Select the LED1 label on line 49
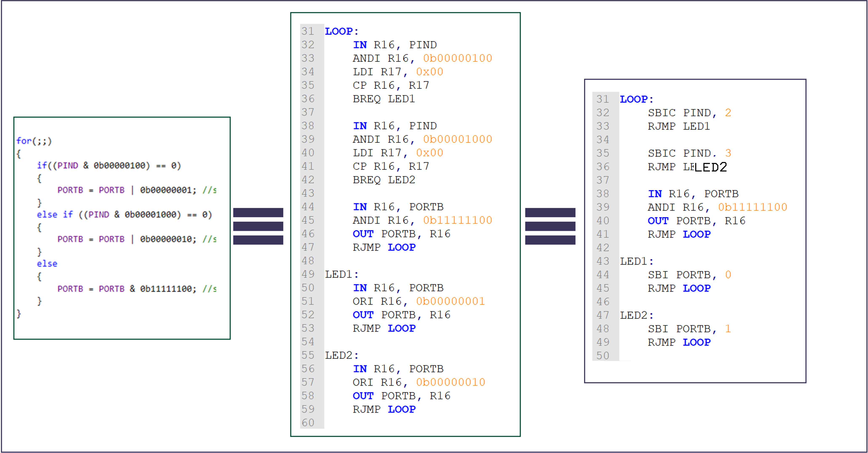The height and width of the screenshot is (453, 868). click(340, 274)
